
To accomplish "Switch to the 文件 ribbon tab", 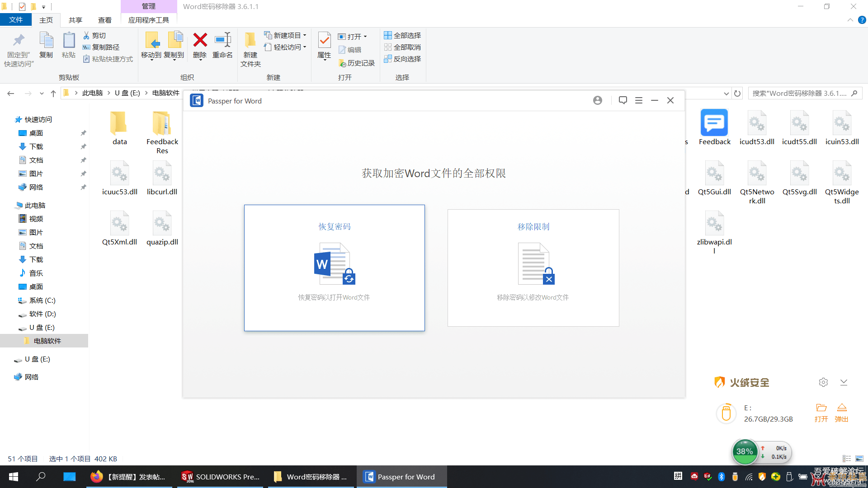I will pyautogui.click(x=16, y=20).
